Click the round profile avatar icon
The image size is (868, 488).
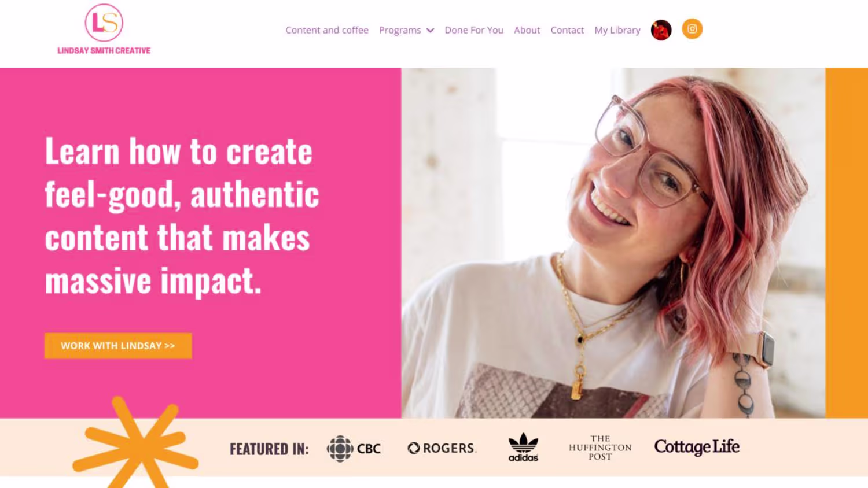tap(661, 30)
